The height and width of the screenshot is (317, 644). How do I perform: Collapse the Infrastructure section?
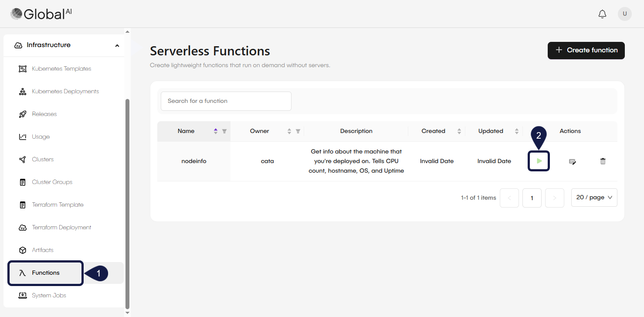117,45
